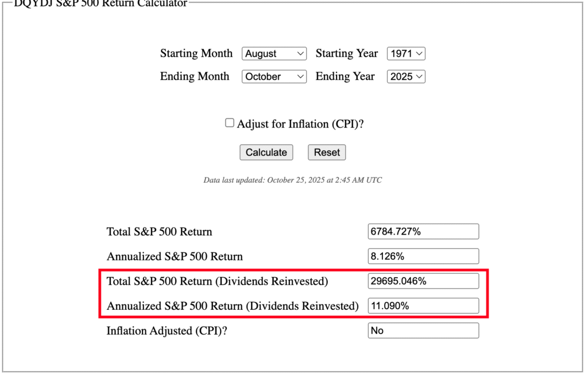
Task: Open the Ending Month dropdown showing October
Action: coord(274,76)
